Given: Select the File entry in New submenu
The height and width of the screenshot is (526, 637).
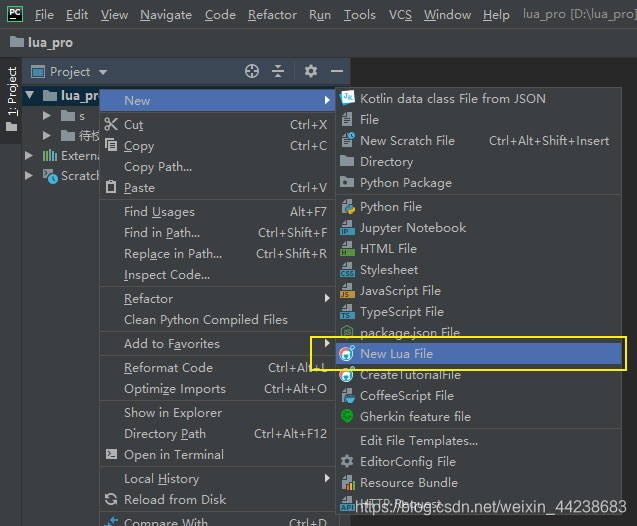Looking at the screenshot, I should click(479, 119).
